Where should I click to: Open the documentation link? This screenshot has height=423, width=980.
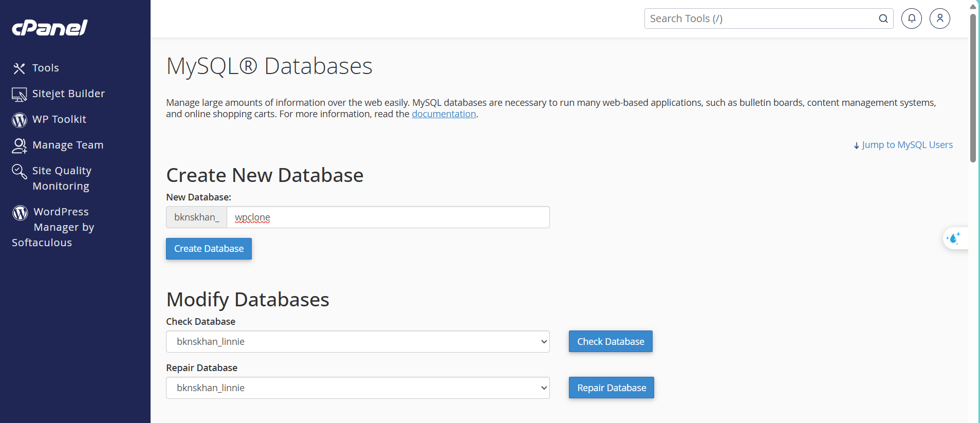444,114
